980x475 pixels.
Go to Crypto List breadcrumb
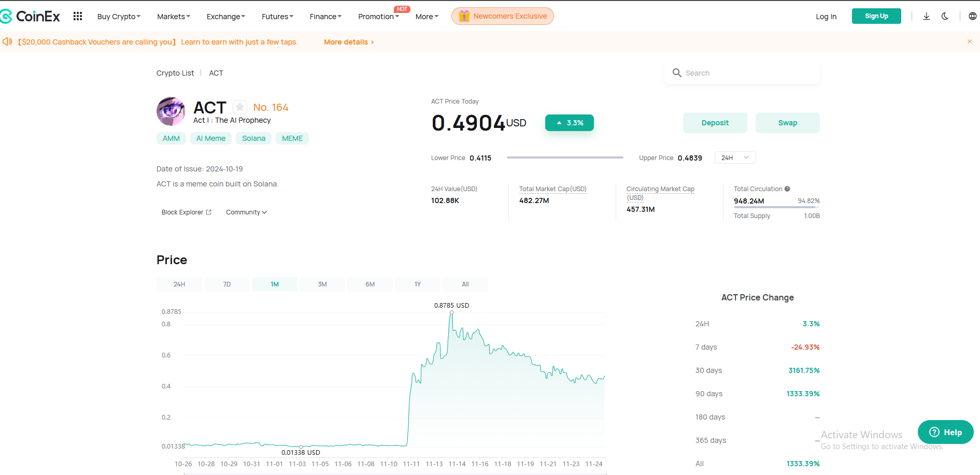(x=175, y=73)
